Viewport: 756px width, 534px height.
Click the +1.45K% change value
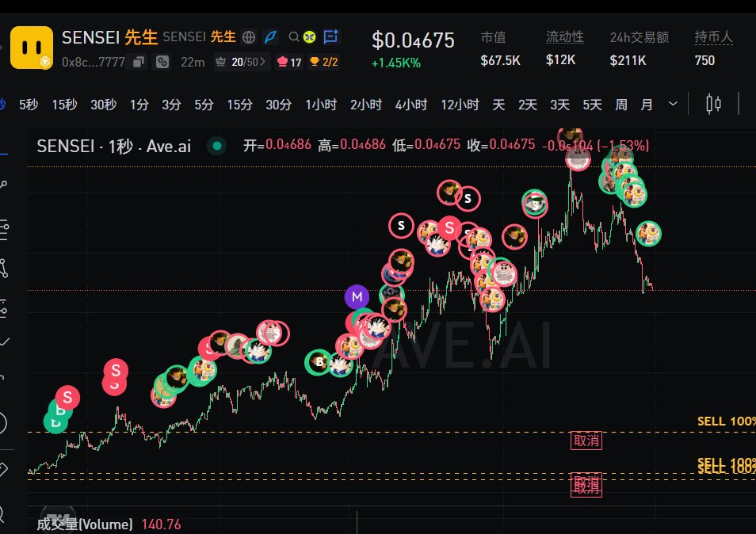click(396, 63)
